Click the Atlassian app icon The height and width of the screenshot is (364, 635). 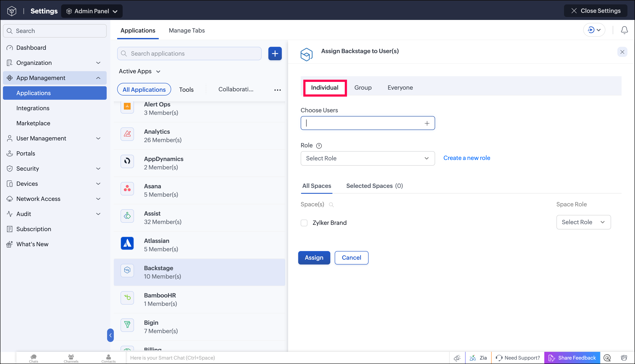pyautogui.click(x=127, y=243)
